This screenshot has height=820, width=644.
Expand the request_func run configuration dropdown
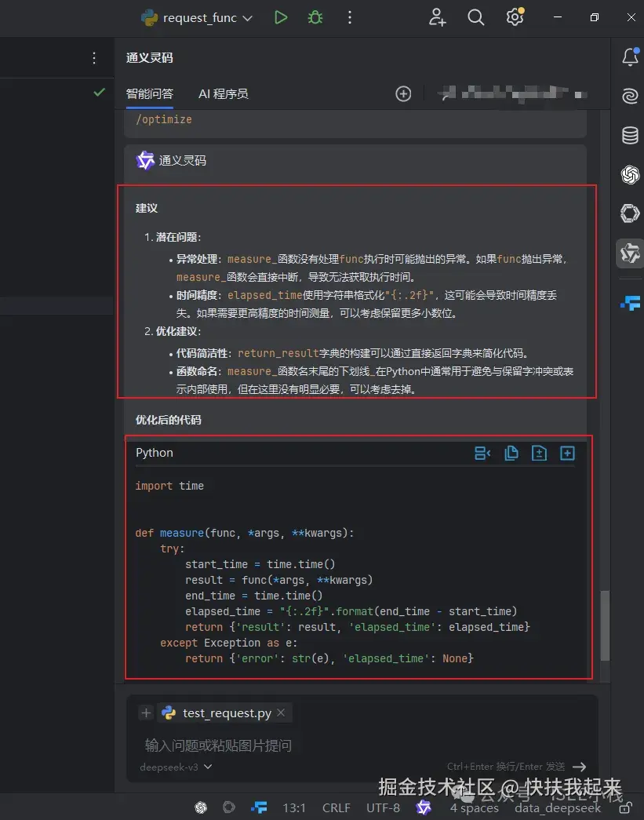pos(248,18)
